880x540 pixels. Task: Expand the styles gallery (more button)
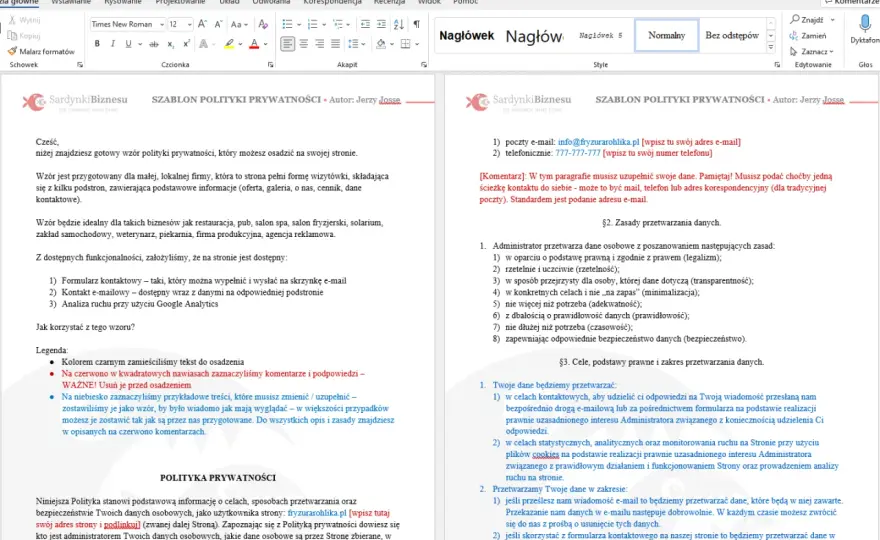coord(771,48)
